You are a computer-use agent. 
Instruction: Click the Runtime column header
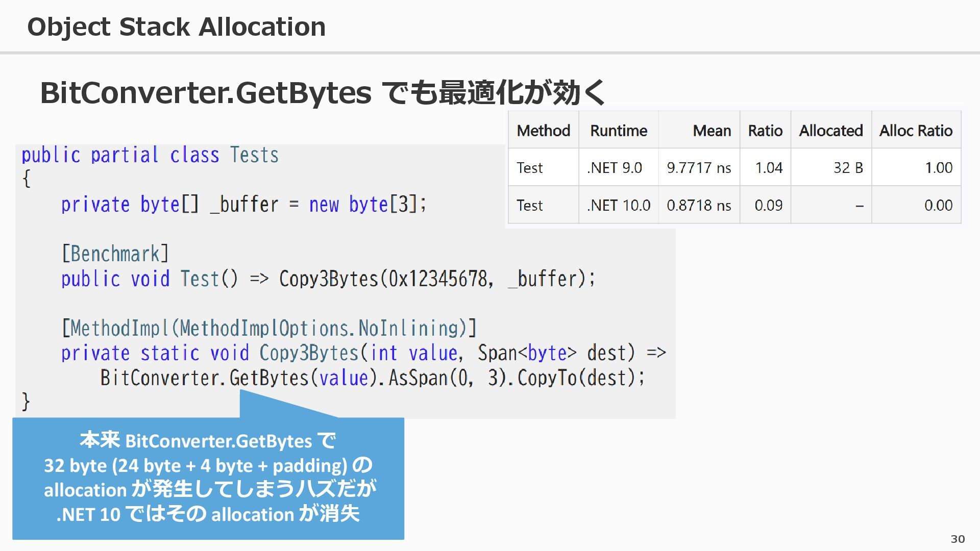pos(618,131)
